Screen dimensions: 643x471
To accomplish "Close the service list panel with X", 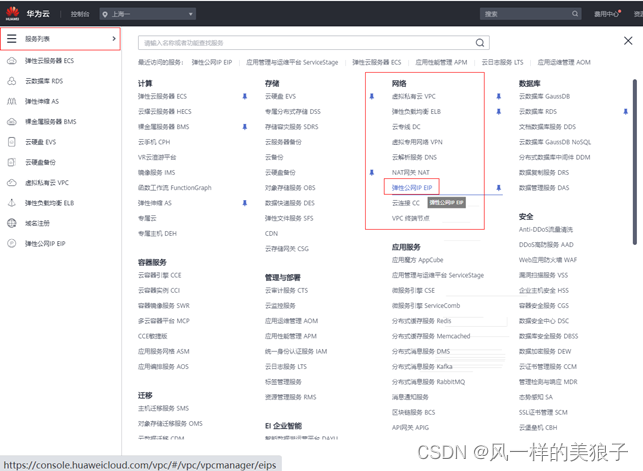I will (x=628, y=41).
